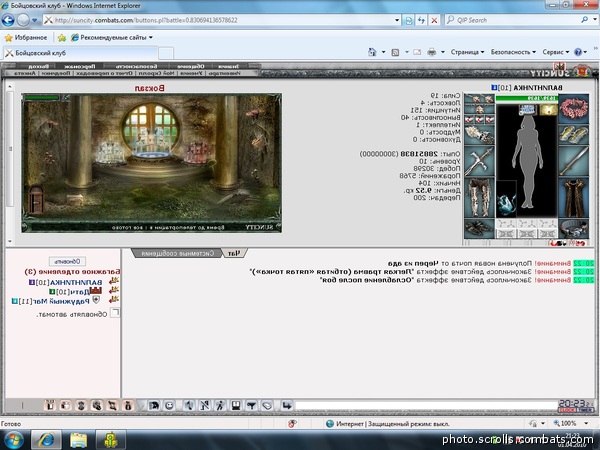
Task: Click the yellow robot app taskbar icon
Action: click(111, 440)
